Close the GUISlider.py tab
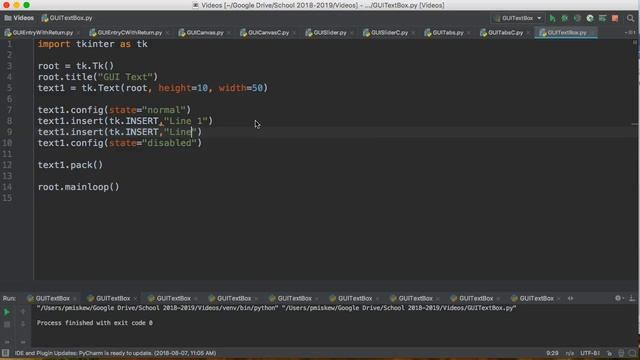 352,33
